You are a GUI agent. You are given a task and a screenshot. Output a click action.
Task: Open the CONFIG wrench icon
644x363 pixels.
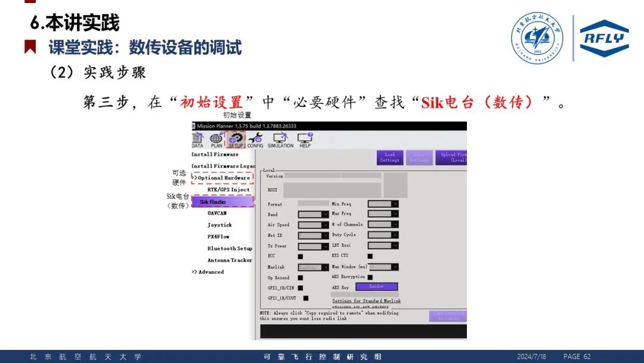pyautogui.click(x=255, y=139)
